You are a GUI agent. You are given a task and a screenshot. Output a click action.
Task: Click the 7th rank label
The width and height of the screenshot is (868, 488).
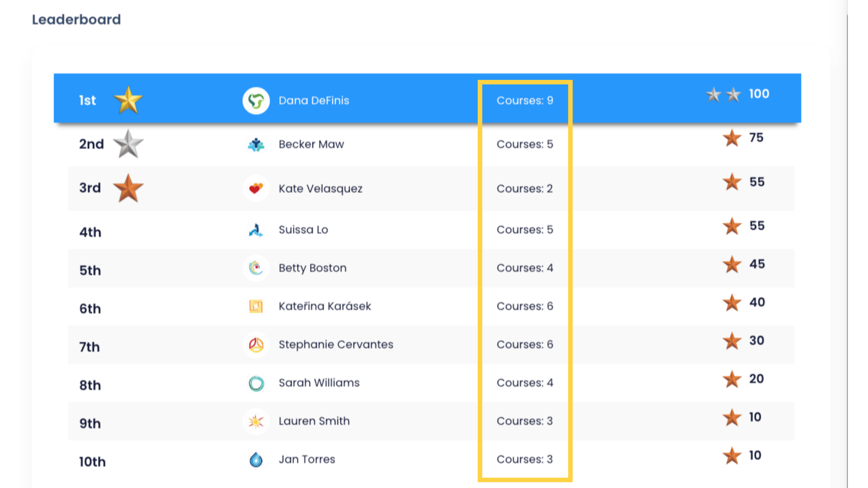pos(90,347)
